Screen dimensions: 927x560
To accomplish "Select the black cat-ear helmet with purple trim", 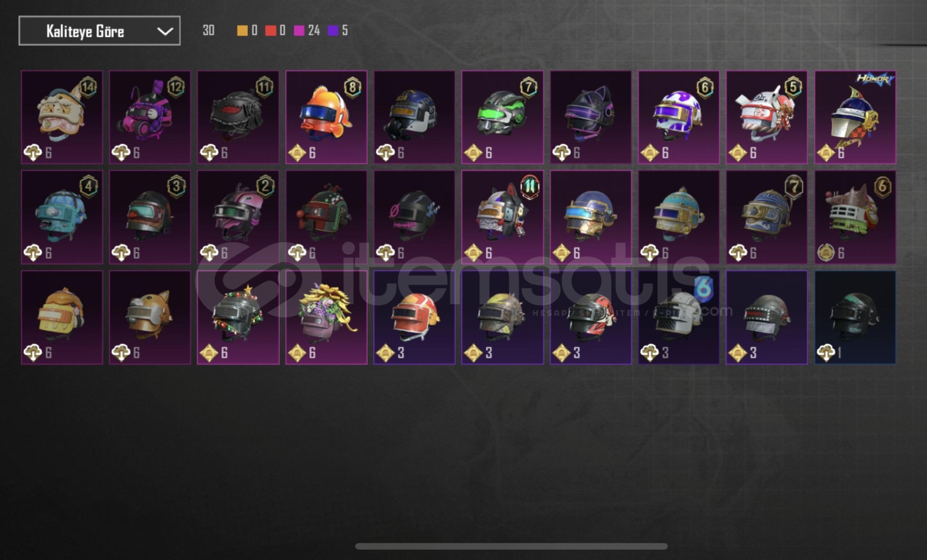I will pos(590,117).
